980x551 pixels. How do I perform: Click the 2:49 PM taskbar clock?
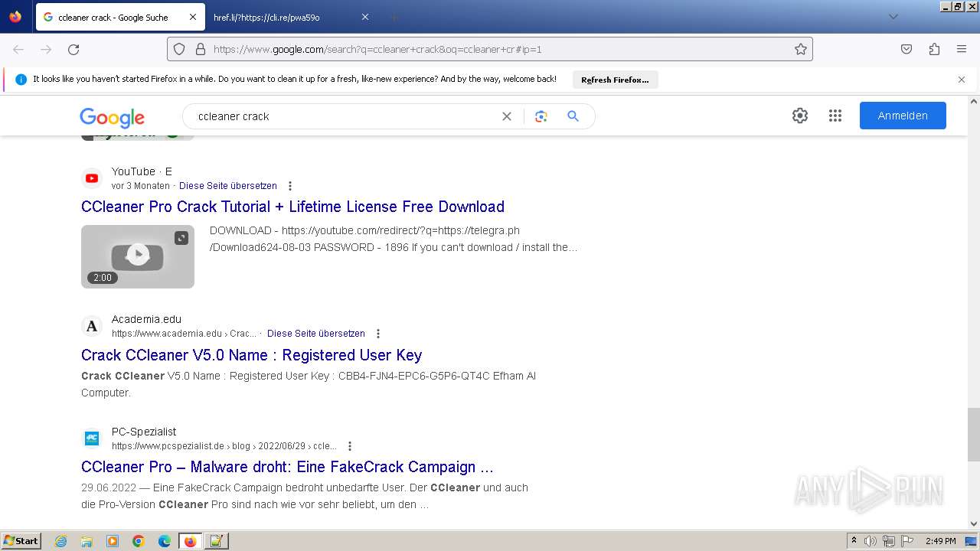(x=940, y=541)
